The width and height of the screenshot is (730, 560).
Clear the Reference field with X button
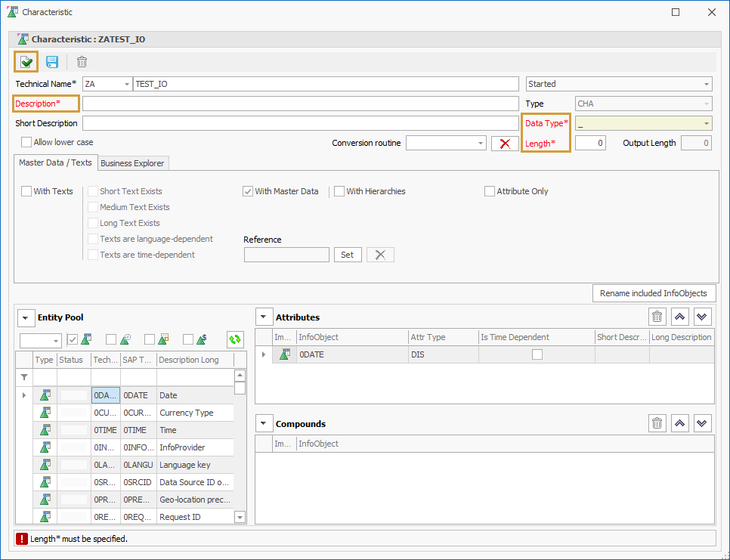[380, 255]
